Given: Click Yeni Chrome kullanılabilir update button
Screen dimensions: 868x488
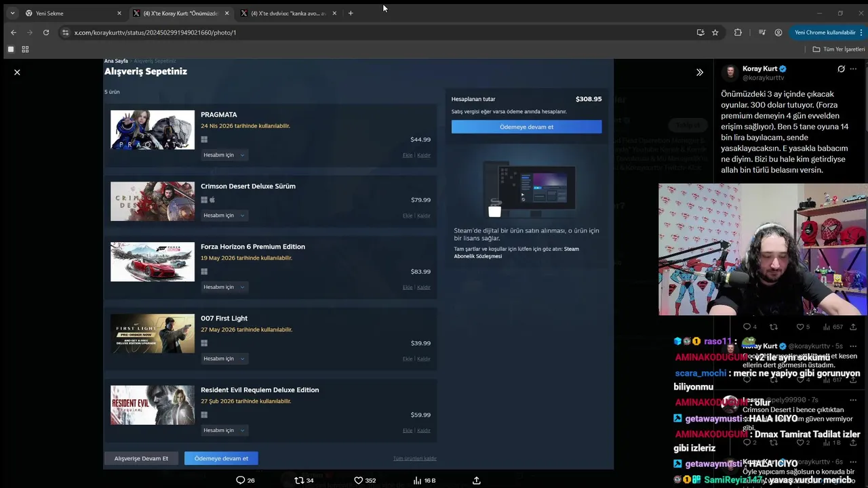Looking at the screenshot, I should coord(825,32).
